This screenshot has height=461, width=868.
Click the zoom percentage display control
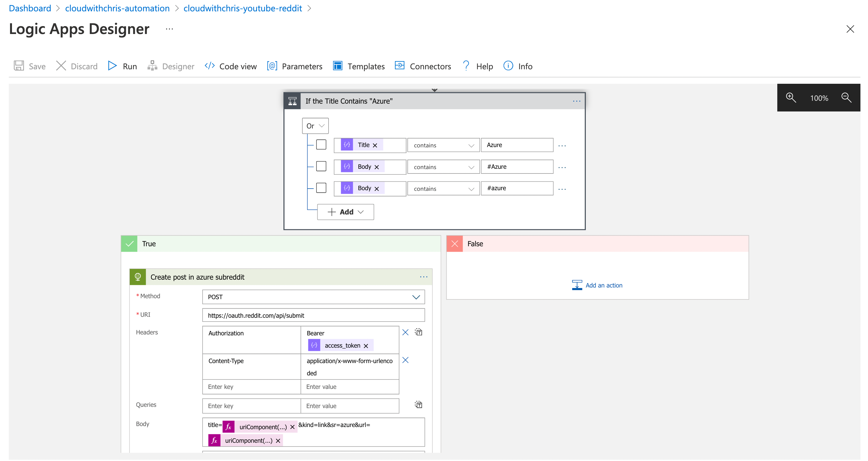[x=819, y=98]
